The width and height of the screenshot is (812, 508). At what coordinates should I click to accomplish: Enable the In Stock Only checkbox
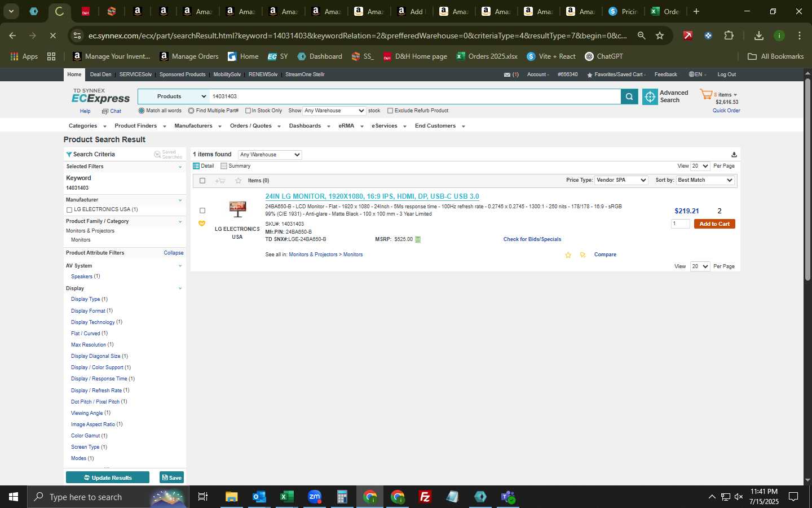pos(248,111)
